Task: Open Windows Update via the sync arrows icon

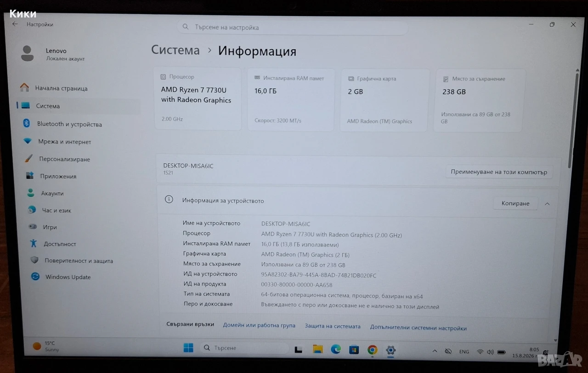Action: pos(35,276)
